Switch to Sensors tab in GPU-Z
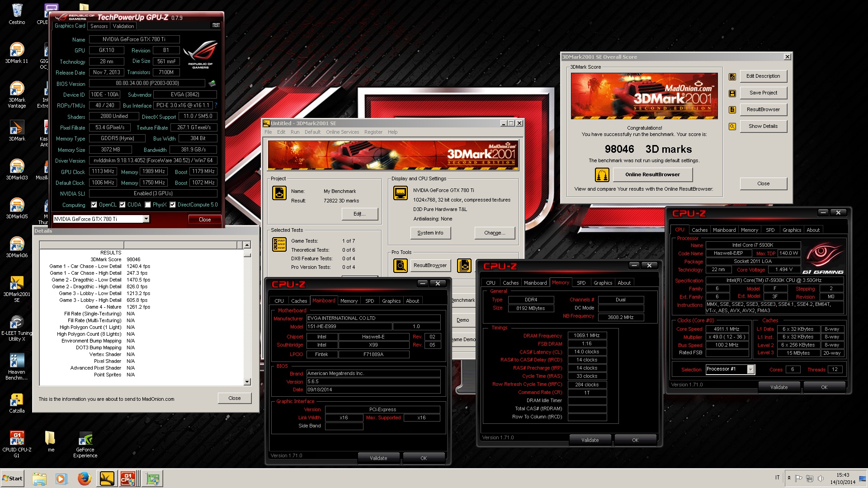The image size is (868, 488). click(99, 26)
